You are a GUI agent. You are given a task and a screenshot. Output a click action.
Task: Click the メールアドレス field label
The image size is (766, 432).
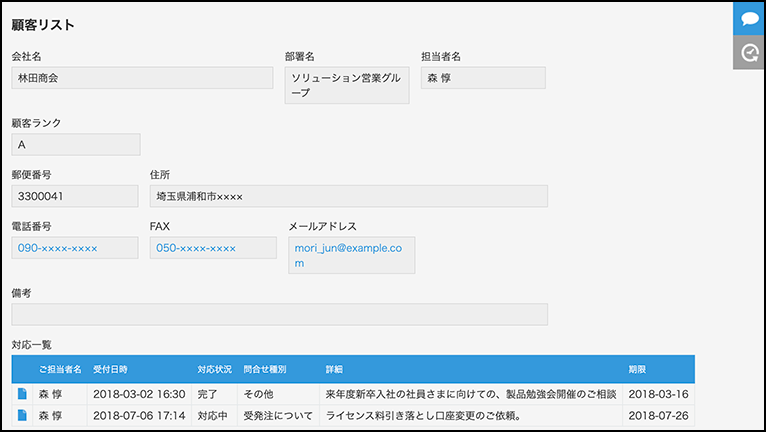point(322,226)
